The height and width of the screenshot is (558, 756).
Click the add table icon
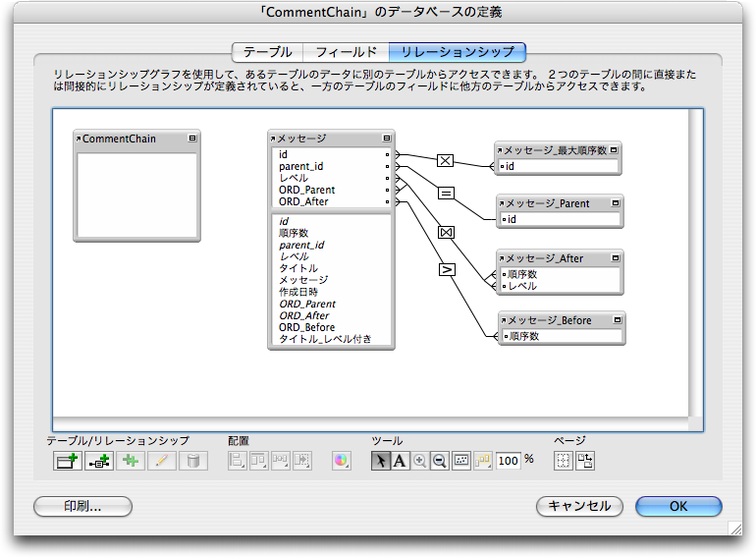67,461
